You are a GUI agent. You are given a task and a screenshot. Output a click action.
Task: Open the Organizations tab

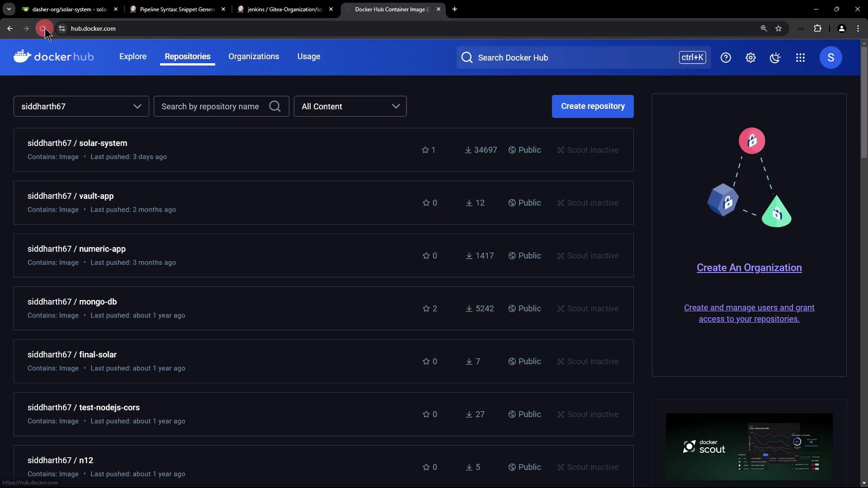tap(254, 56)
